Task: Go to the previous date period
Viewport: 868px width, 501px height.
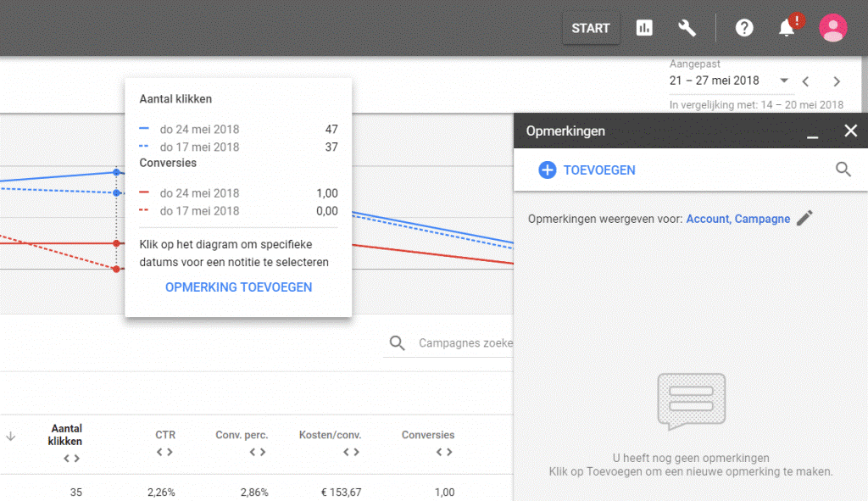Action: point(806,81)
